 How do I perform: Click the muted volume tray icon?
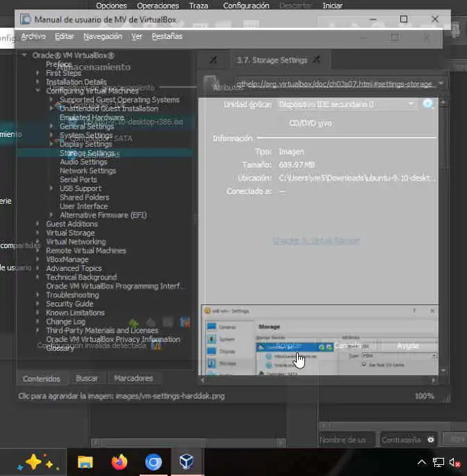pos(454,463)
